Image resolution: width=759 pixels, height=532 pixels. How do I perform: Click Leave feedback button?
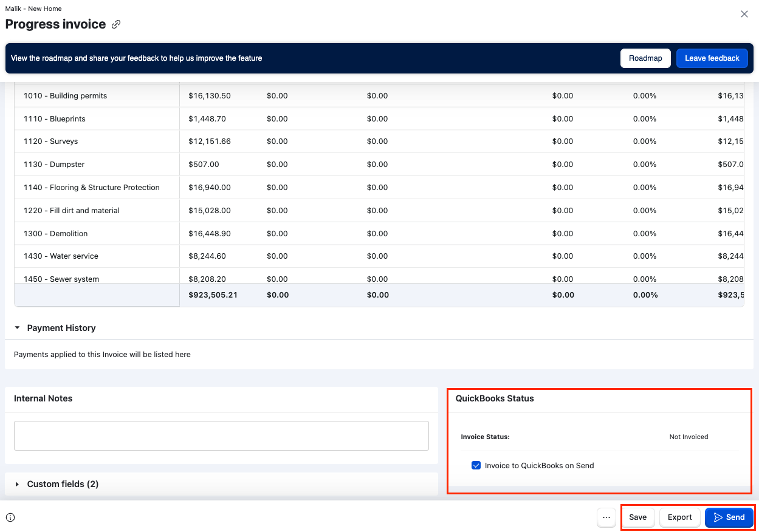[712, 58]
